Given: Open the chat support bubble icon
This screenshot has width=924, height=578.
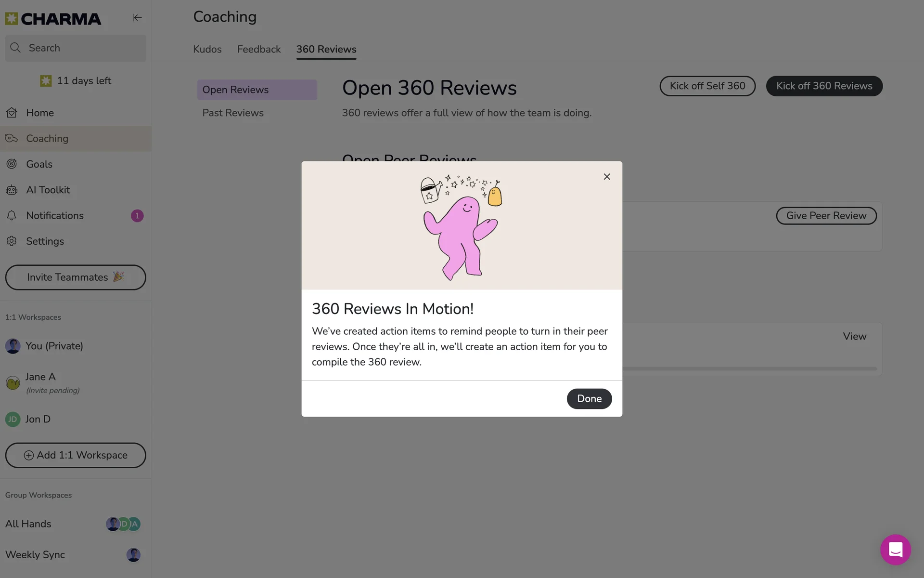Looking at the screenshot, I should tap(895, 550).
